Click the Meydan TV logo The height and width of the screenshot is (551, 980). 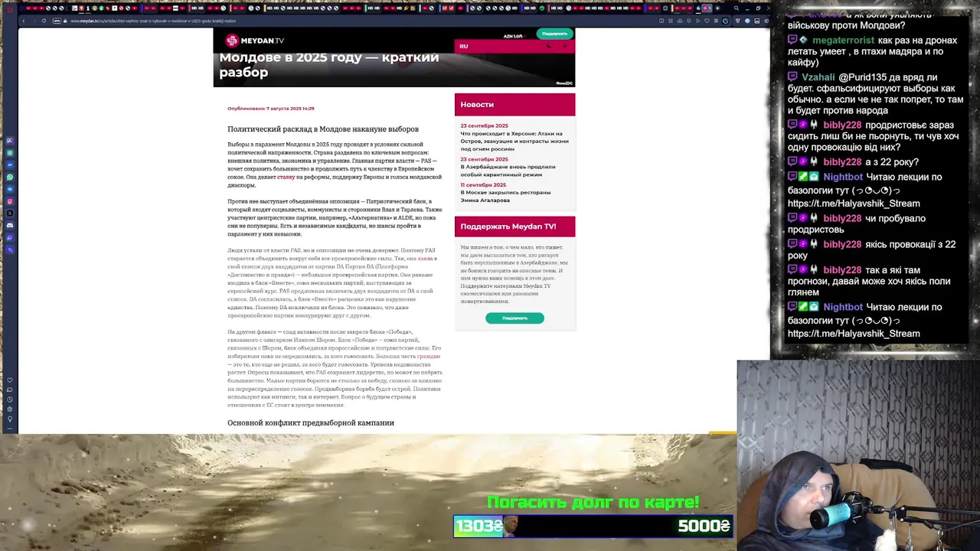[255, 41]
